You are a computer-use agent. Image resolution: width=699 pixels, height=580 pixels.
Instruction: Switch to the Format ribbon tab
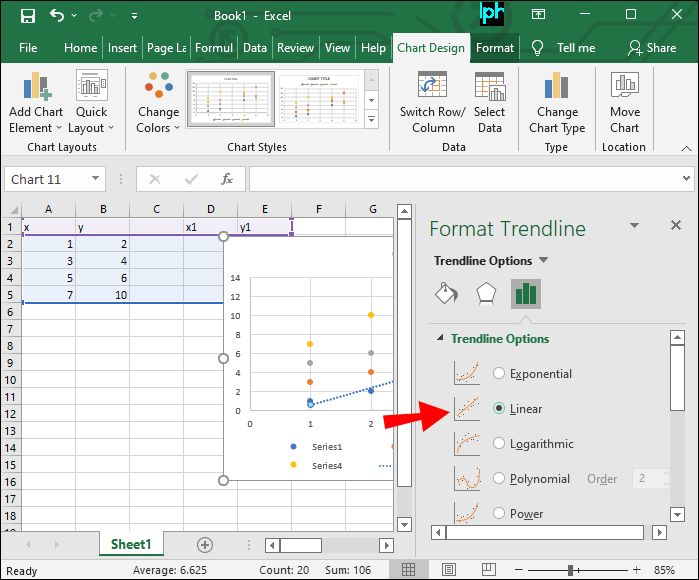pyautogui.click(x=495, y=48)
